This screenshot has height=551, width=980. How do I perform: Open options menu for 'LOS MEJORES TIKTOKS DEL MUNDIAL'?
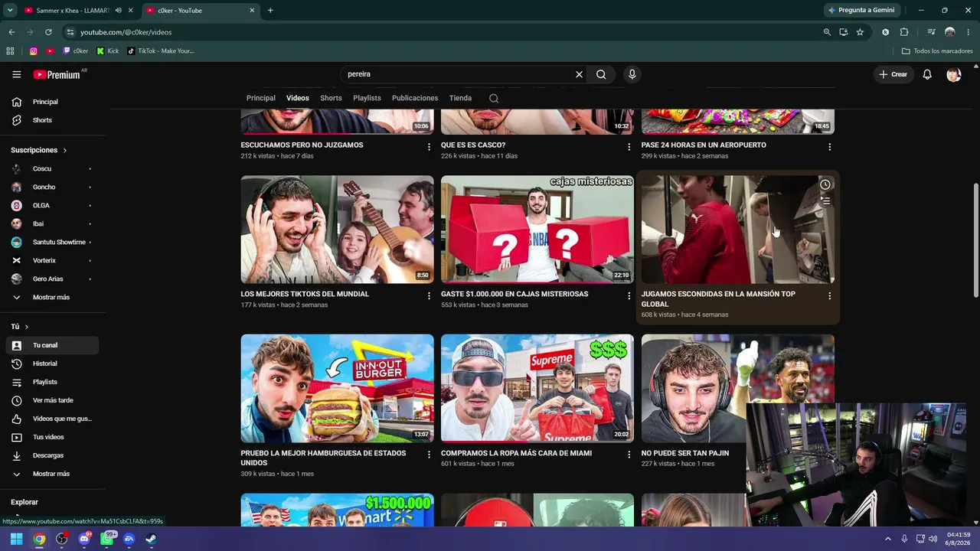point(429,295)
